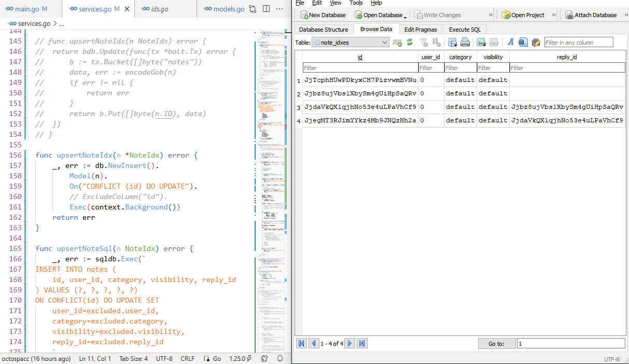Open notifications from the status bar bell
This screenshot has width=629, height=364.
tap(279, 358)
